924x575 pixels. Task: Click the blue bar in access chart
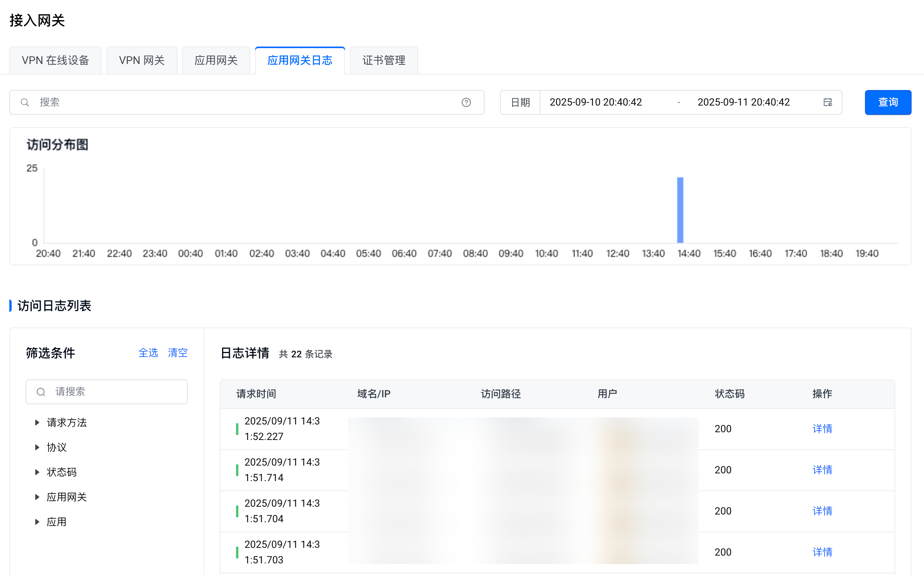coord(680,210)
